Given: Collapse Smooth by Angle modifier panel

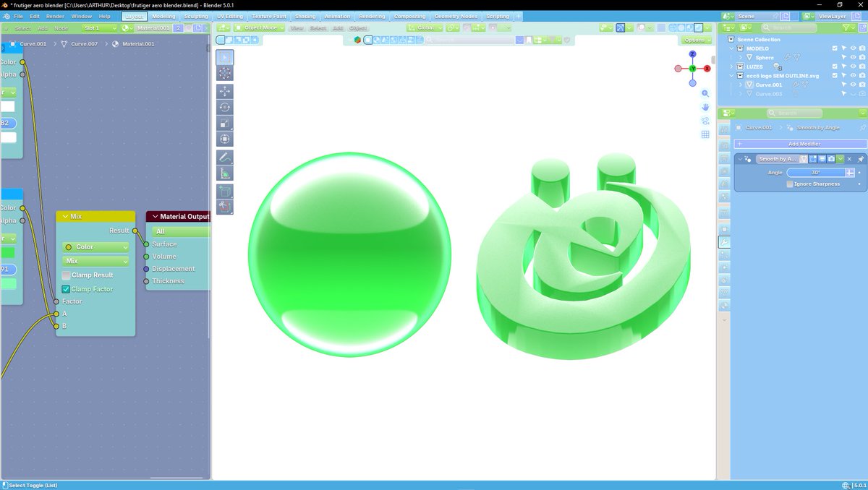Looking at the screenshot, I should tap(741, 158).
